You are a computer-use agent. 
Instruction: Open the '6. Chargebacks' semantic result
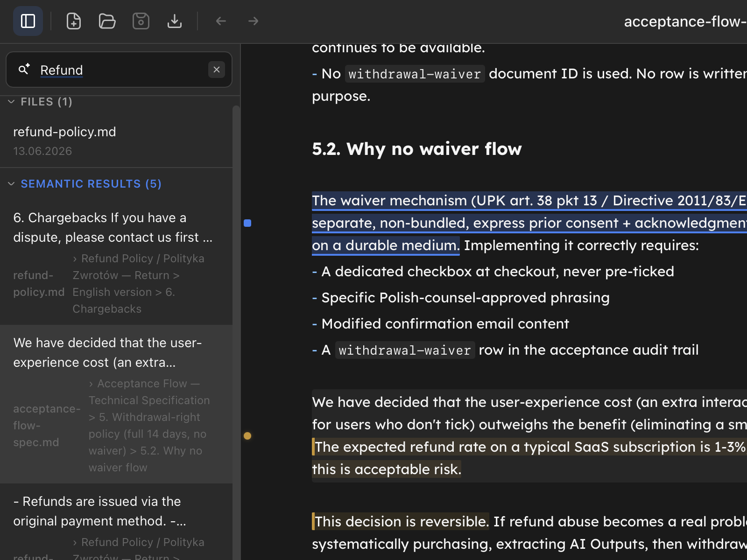116,262
